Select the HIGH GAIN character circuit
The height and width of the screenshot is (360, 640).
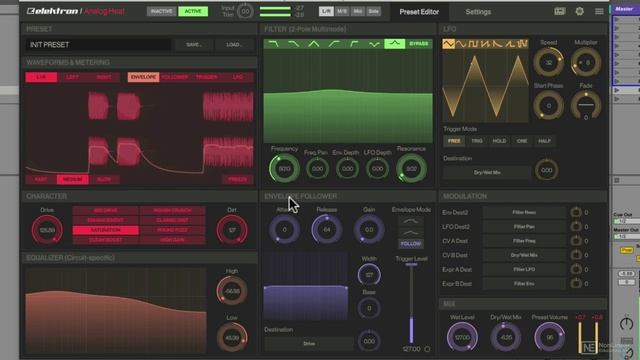pyautogui.click(x=172, y=240)
